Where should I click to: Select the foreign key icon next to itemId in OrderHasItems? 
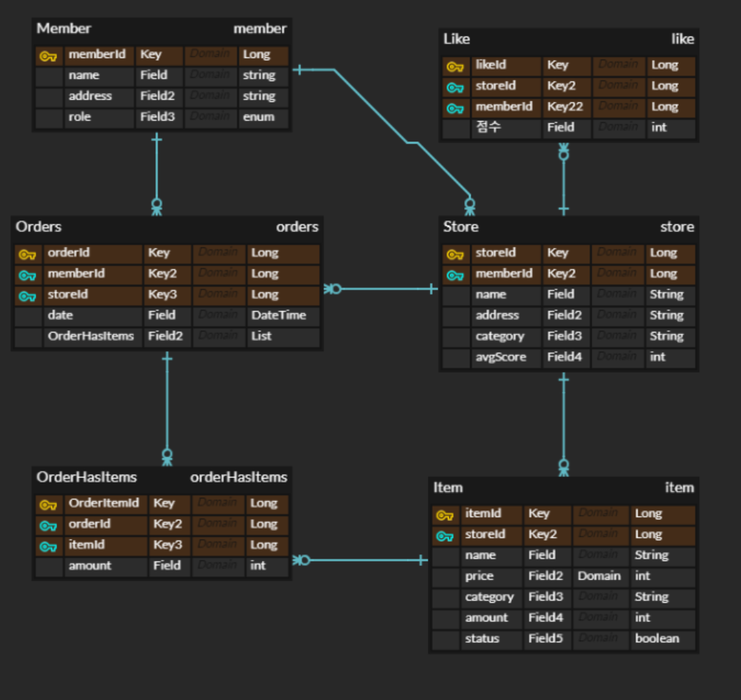pos(48,545)
